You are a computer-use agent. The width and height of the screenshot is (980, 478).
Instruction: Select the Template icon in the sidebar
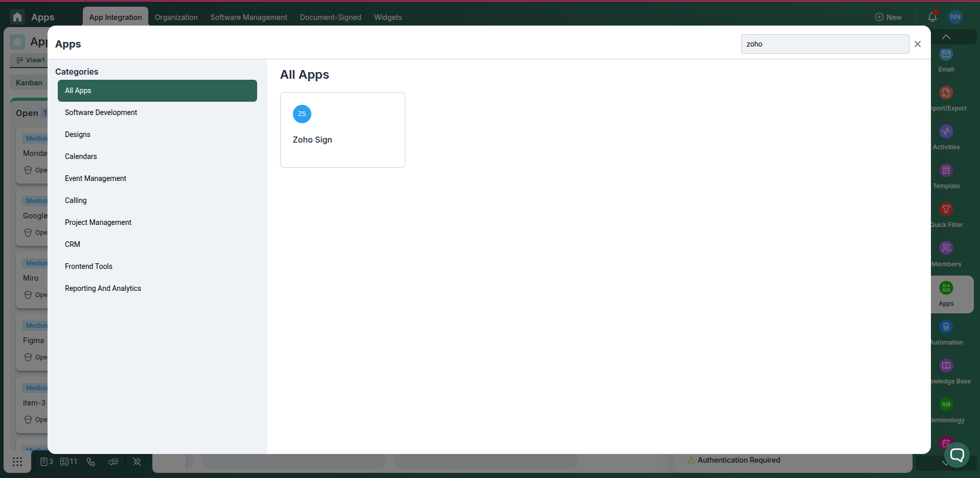pyautogui.click(x=946, y=175)
